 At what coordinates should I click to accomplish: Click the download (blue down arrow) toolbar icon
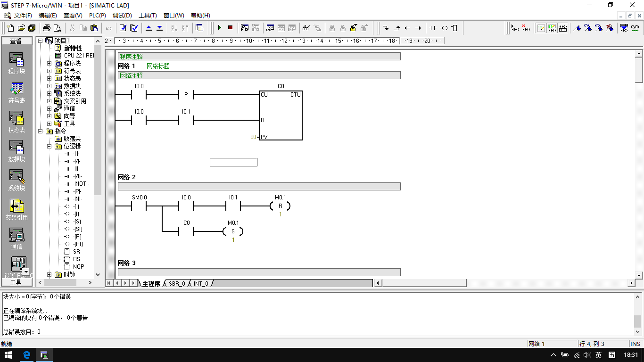click(x=159, y=28)
